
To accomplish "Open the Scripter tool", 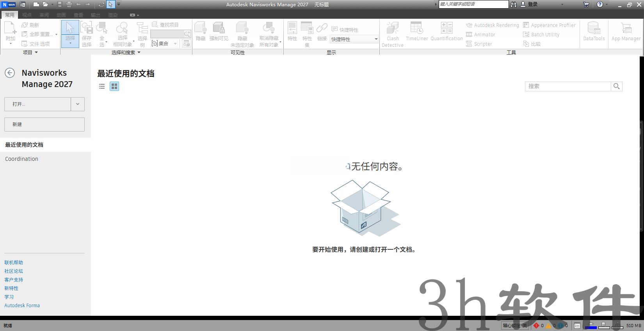I will tap(479, 44).
